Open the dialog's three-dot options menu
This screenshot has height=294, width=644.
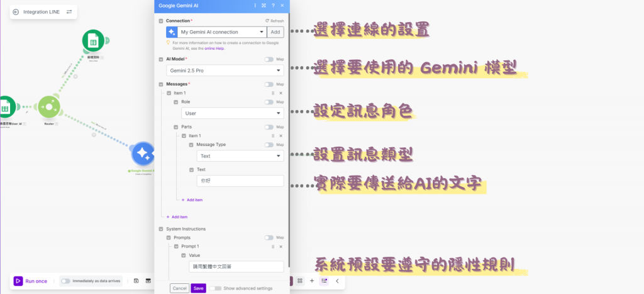tap(255, 5)
